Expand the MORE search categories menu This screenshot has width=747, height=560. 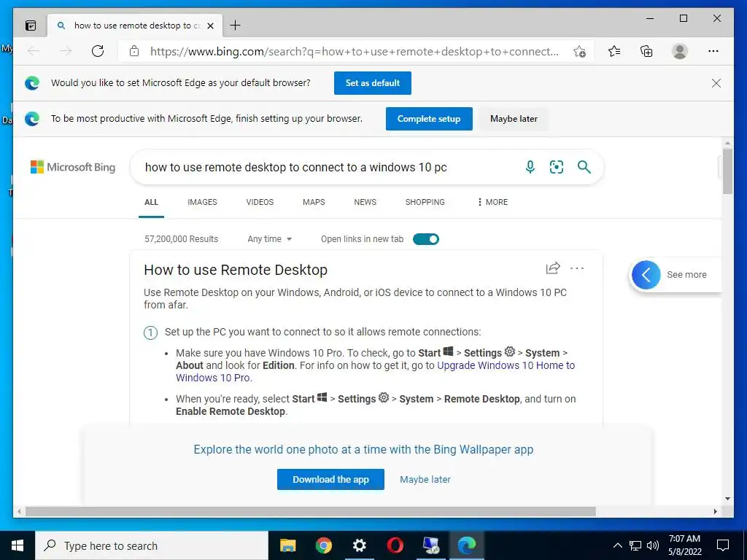point(492,202)
